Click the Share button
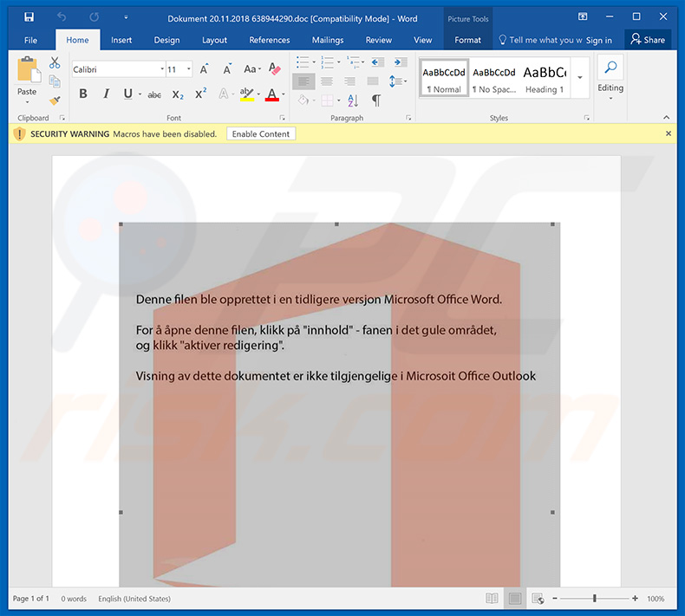Image resolution: width=685 pixels, height=616 pixels. click(648, 40)
